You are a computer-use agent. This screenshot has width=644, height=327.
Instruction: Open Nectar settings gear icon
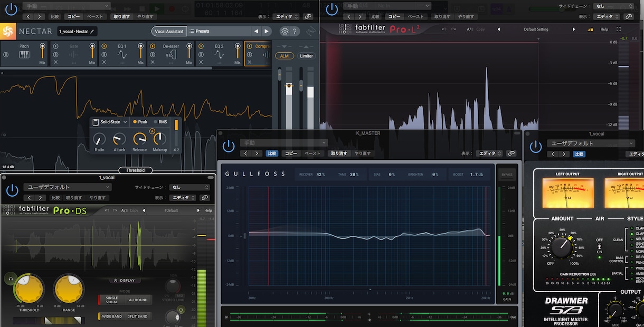pyautogui.click(x=285, y=31)
